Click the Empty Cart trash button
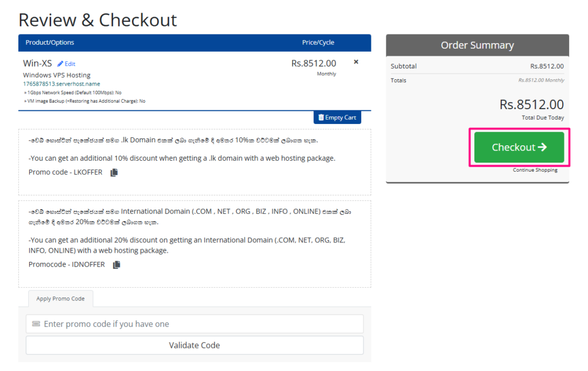Screen dimensions: 588x371 pyautogui.click(x=337, y=117)
